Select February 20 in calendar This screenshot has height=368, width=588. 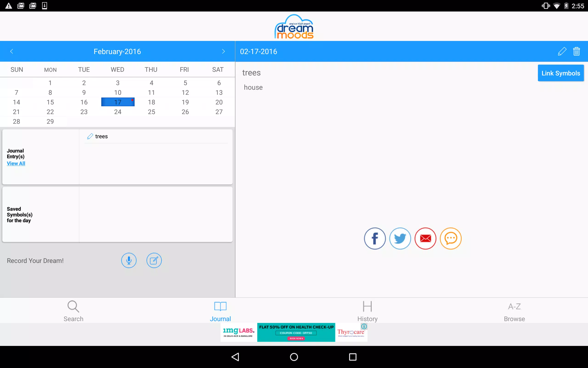219,102
